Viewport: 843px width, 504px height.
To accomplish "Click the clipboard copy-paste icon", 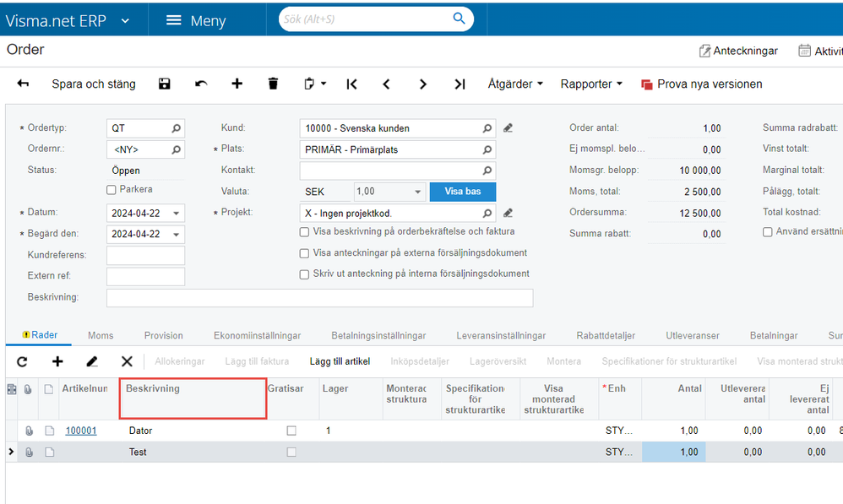I will click(x=309, y=84).
